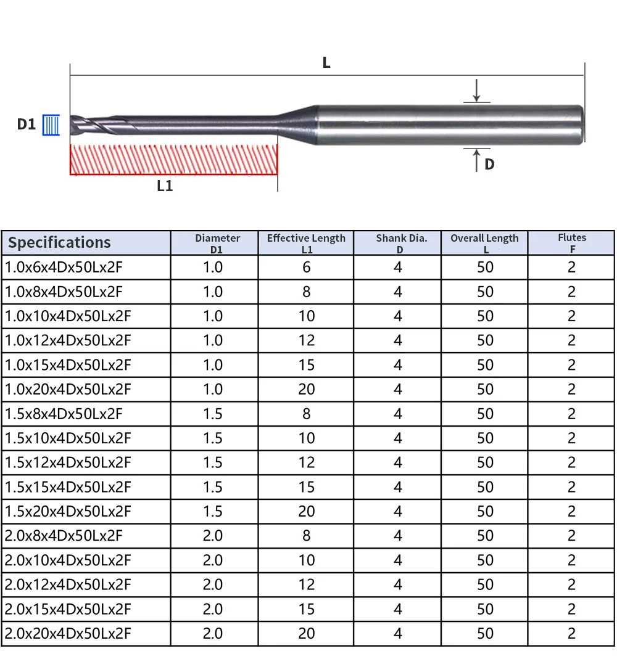617x672 pixels.
Task: Select the 2.0x20x4Dx50Lx2F specification
Action: 68,634
